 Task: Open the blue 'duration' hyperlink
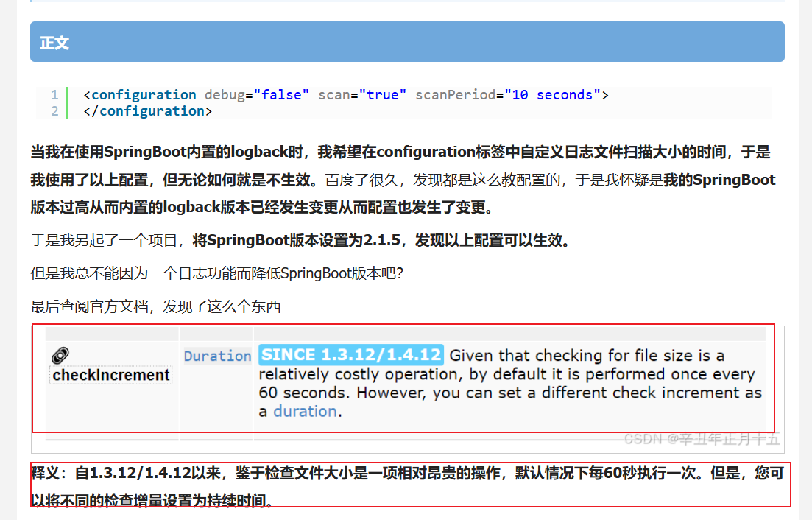point(305,411)
